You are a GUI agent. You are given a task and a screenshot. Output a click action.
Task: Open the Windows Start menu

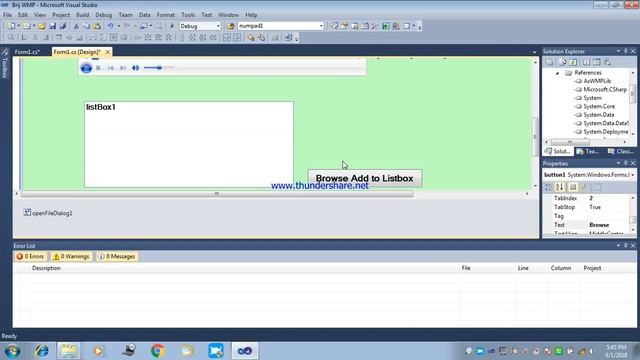[13, 351]
